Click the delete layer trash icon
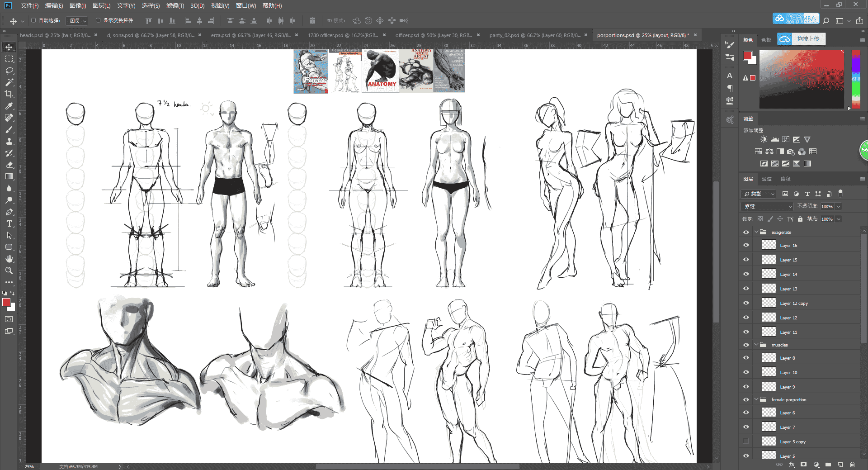The height and width of the screenshot is (470, 868). (x=853, y=465)
